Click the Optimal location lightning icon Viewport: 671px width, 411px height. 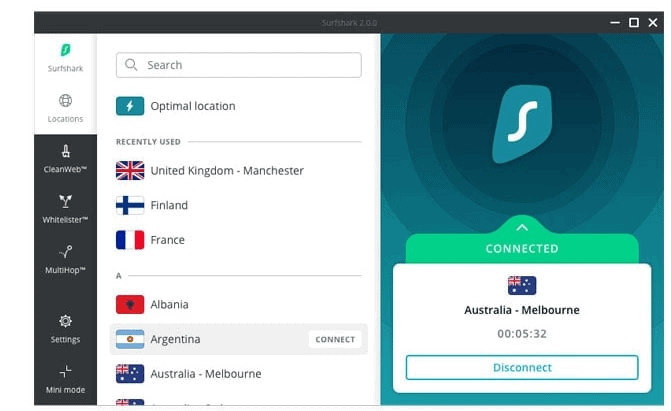pos(130,106)
